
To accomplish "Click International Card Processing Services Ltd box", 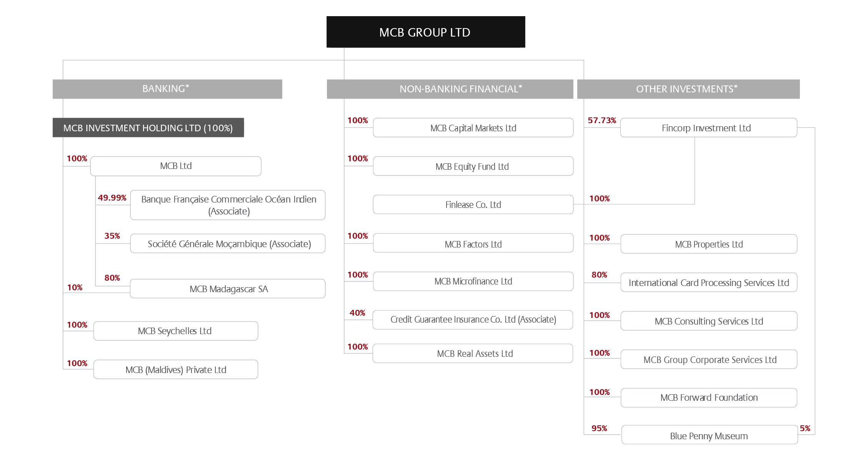I will click(x=708, y=283).
